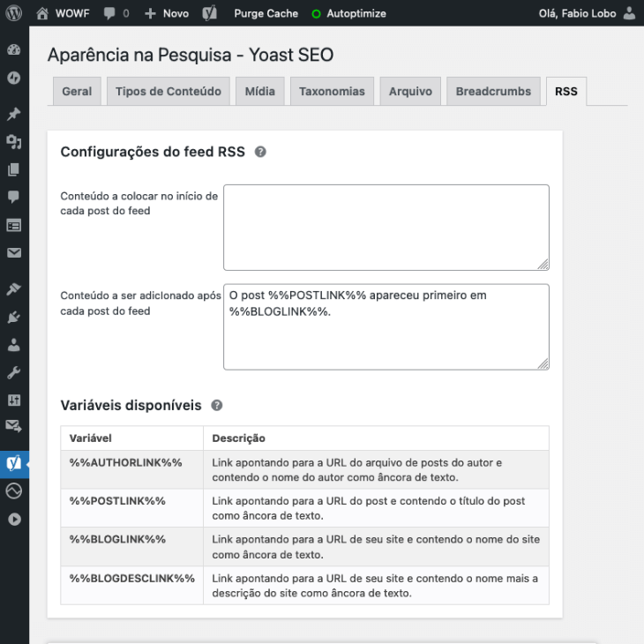Image resolution: width=644 pixels, height=644 pixels.
Task: Open the Appearance brush sidebar icon
Action: click(x=14, y=288)
